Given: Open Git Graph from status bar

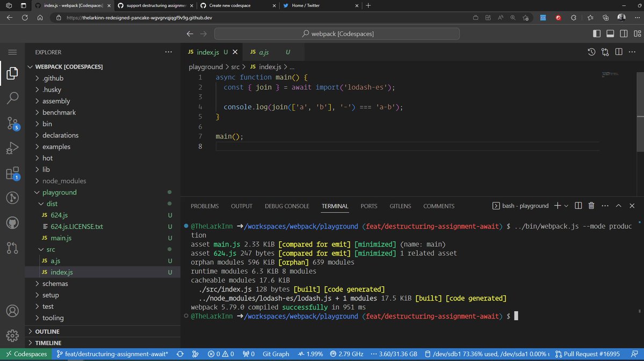Looking at the screenshot, I should click(x=276, y=354).
